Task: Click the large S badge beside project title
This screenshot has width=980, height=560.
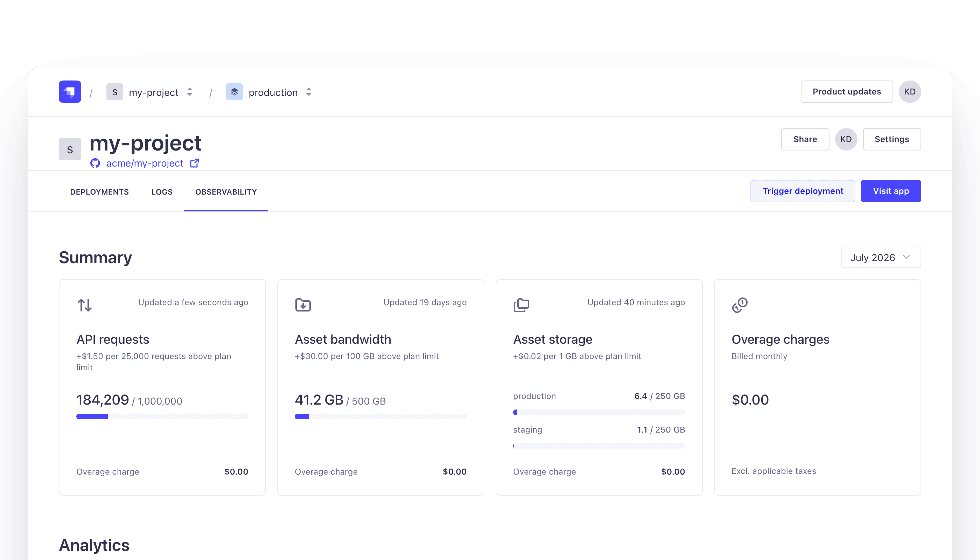Action: click(x=70, y=149)
